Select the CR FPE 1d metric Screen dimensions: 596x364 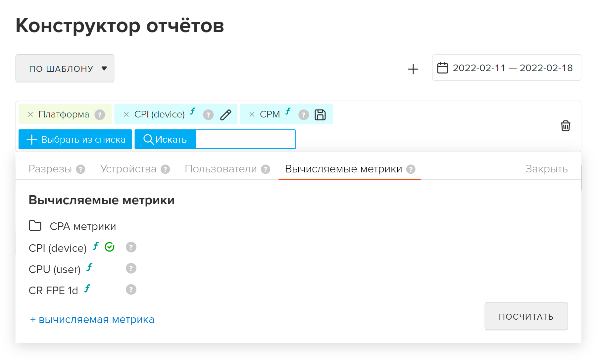[x=53, y=291]
